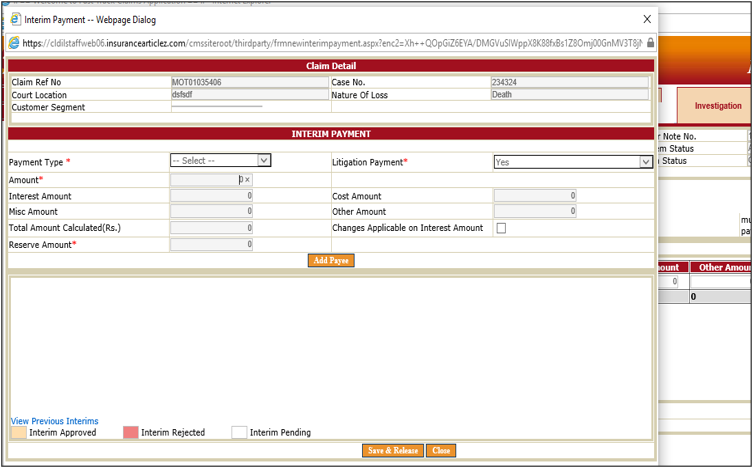Click the Interim Rejected red swatch
752x468 pixels.
(130, 433)
